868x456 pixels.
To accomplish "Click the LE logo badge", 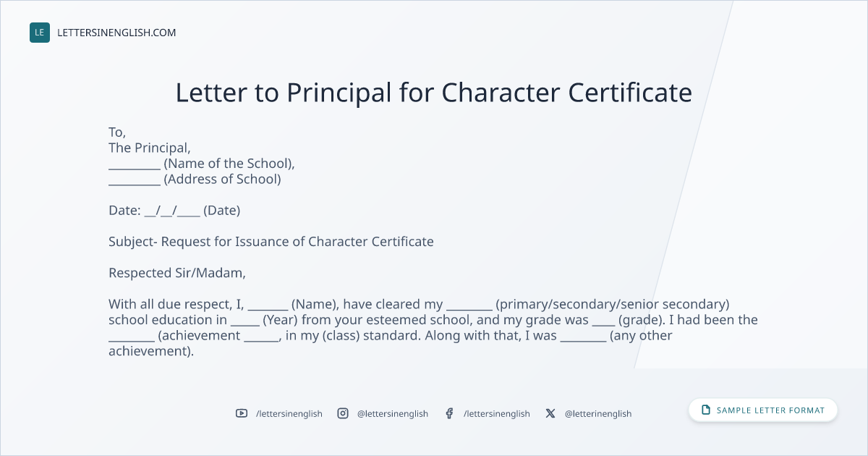I will coord(40,33).
